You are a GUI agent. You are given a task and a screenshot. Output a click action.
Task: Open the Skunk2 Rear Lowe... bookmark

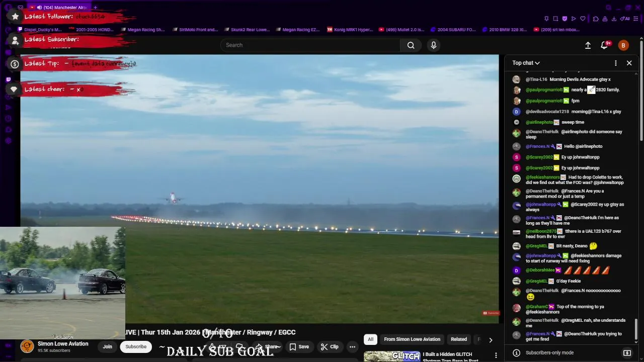[x=247, y=30]
